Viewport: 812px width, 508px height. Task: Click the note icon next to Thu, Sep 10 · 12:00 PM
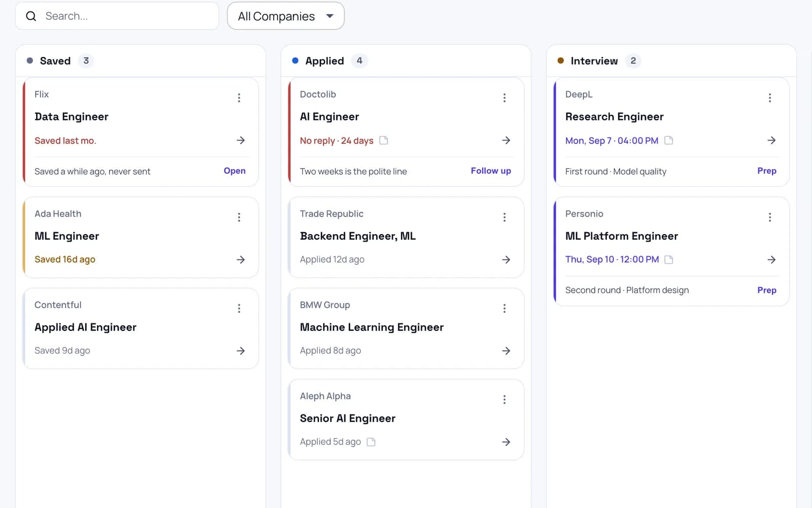pos(669,260)
